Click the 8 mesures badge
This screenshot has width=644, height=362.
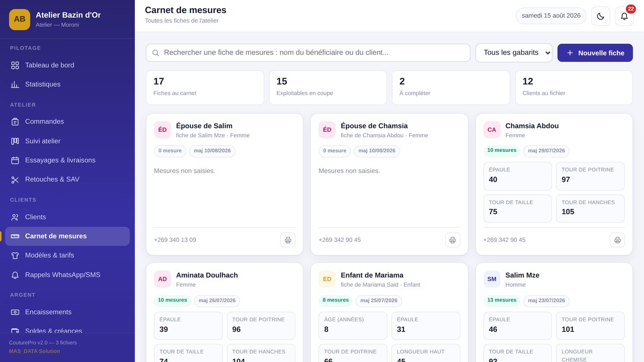336,300
